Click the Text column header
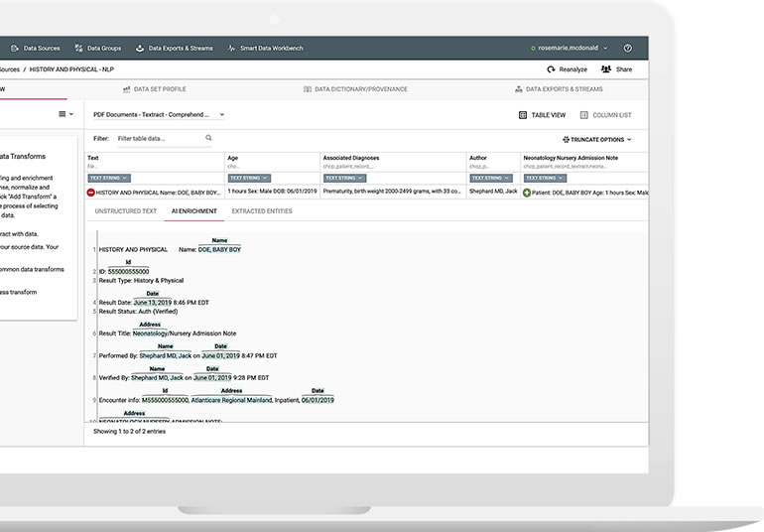Screen dimensions: 764x532 (155, 162)
